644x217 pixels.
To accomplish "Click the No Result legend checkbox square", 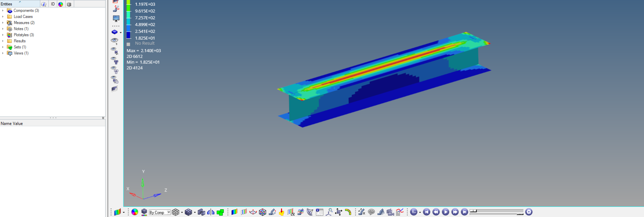I will tap(128, 44).
